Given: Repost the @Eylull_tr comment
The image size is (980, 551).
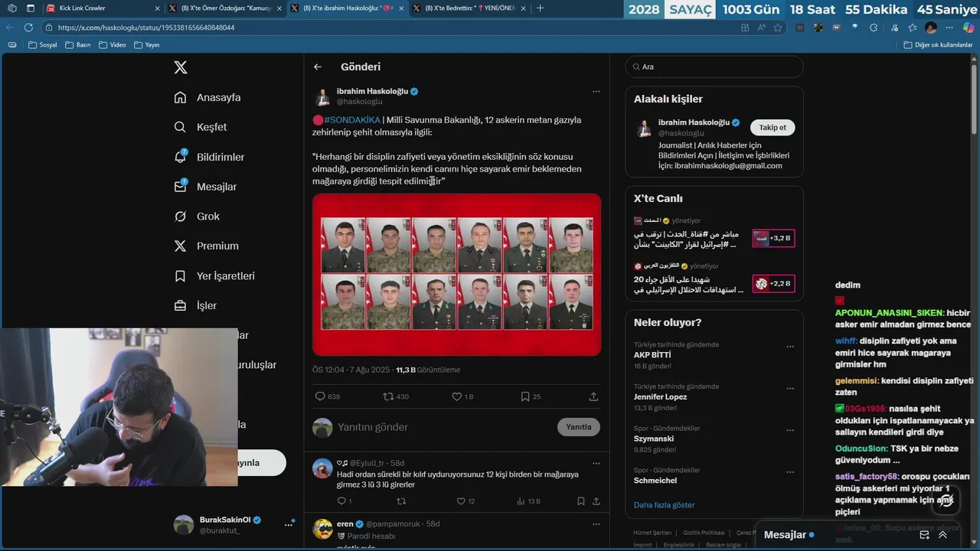Looking at the screenshot, I should click(x=401, y=501).
